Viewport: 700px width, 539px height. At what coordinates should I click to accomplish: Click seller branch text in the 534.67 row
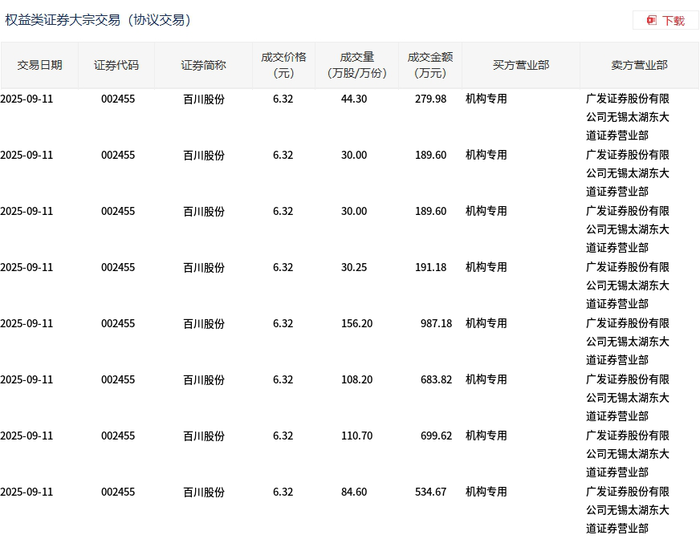pos(628,510)
